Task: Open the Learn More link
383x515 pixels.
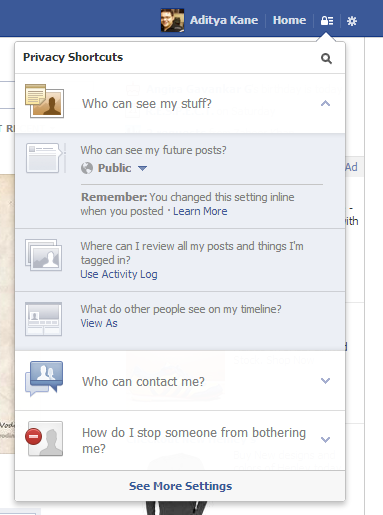Action: pos(200,211)
